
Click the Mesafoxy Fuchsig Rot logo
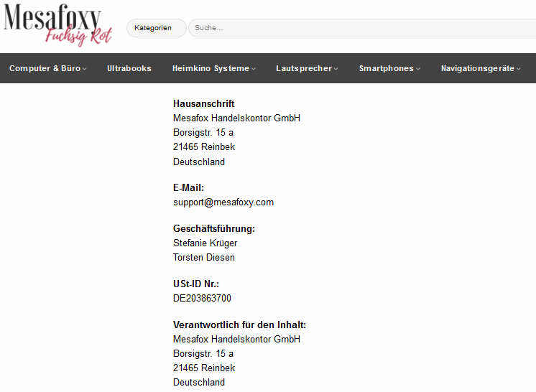click(57, 25)
